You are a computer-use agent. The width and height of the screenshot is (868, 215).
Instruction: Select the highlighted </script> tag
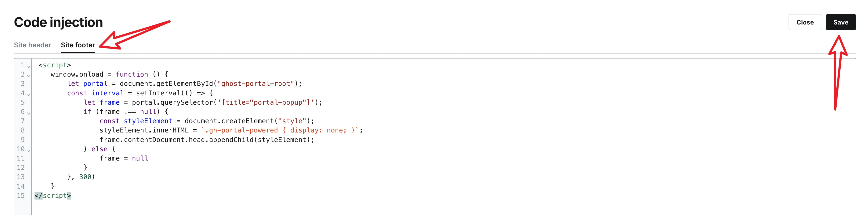click(x=53, y=195)
